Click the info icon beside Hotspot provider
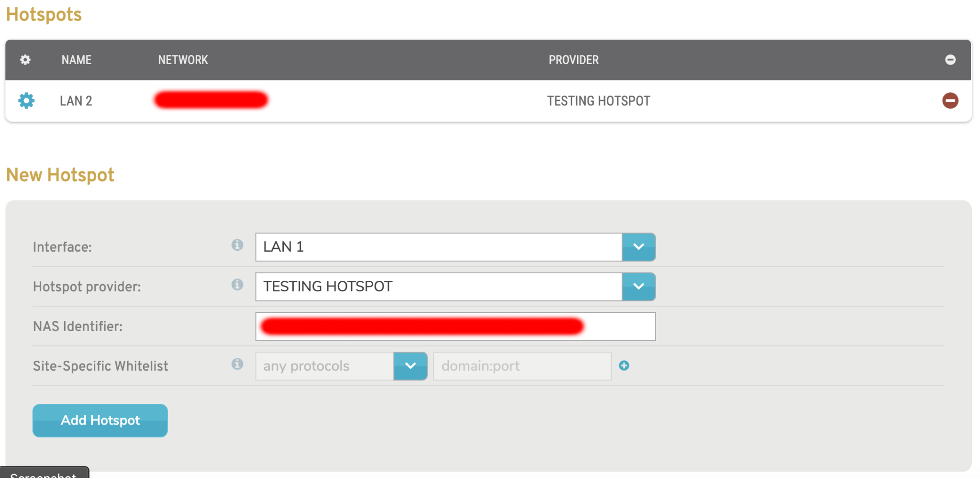Viewport: 980px width, 478px height. click(x=237, y=285)
